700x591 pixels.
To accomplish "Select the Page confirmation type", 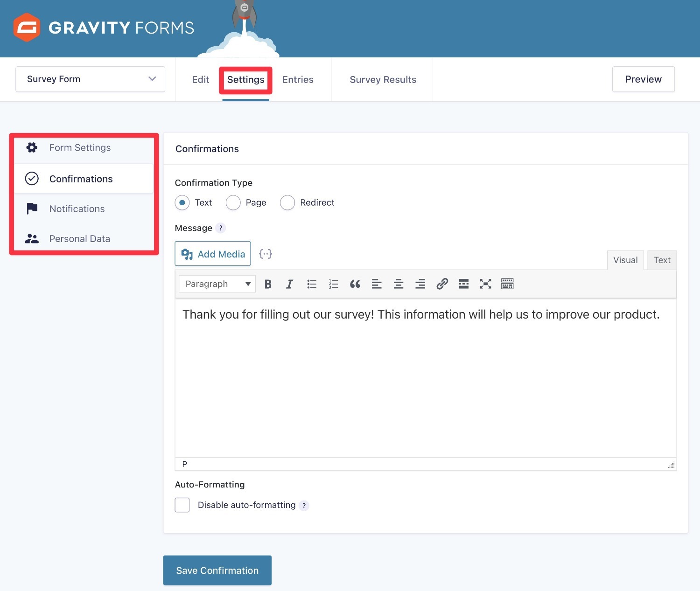I will pos(233,202).
